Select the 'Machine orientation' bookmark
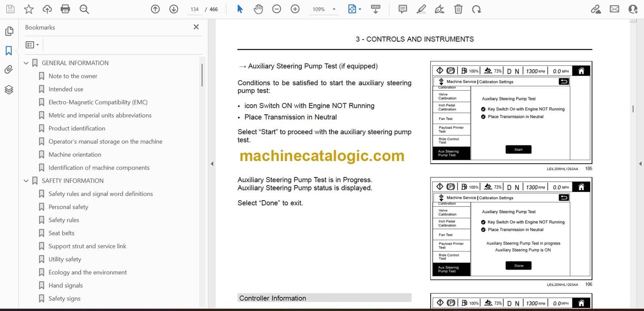Viewport: 644px width, 311px height. click(x=75, y=155)
